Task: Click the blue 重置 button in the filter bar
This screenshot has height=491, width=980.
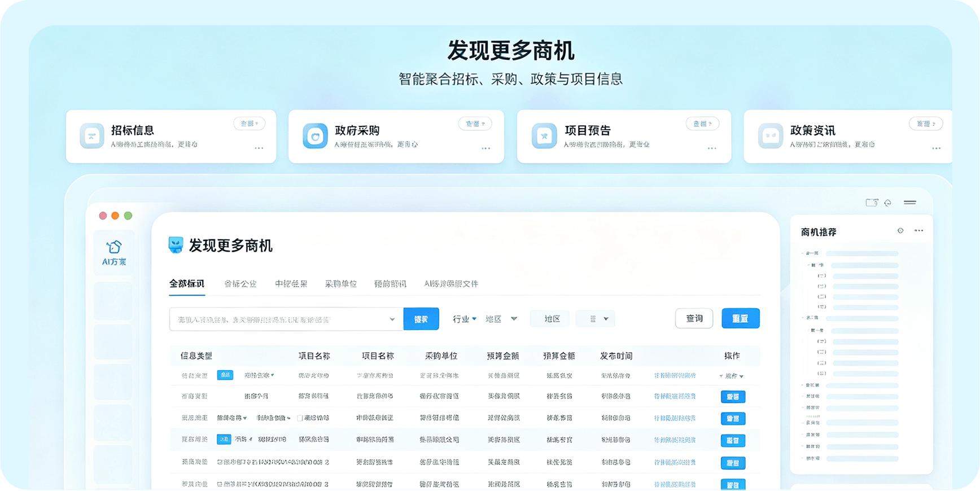Action: click(x=741, y=318)
